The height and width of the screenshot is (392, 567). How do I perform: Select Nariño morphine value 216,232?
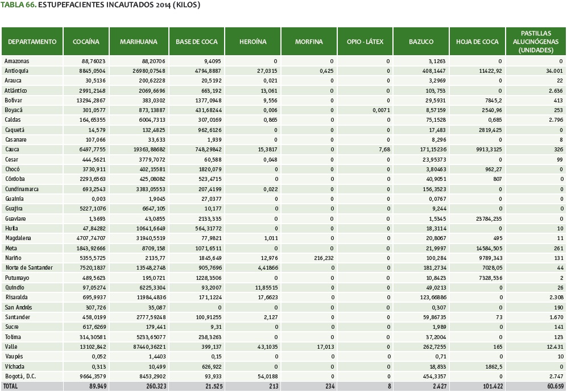321,258
